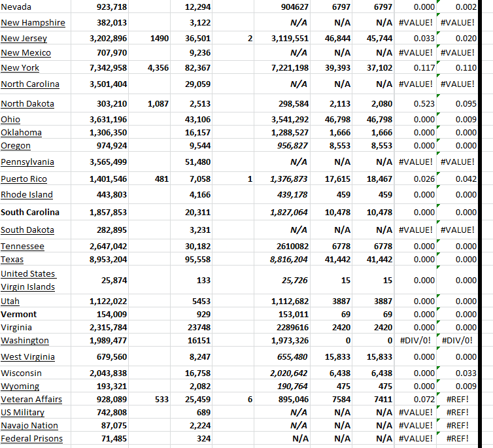This screenshot has height=448, width=493.
Task: Open the US Military link
Action: tap(23, 413)
